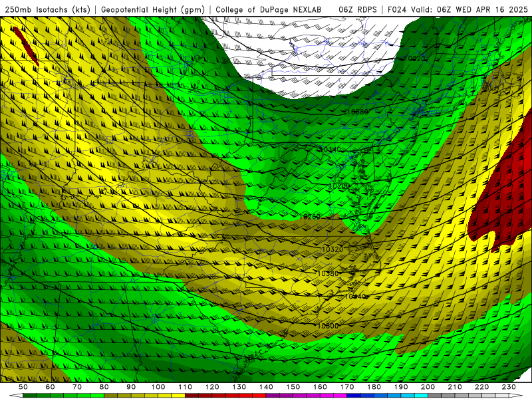Click the 210 value on the color scale
Viewport: 532px width, 399px height.
point(455,387)
